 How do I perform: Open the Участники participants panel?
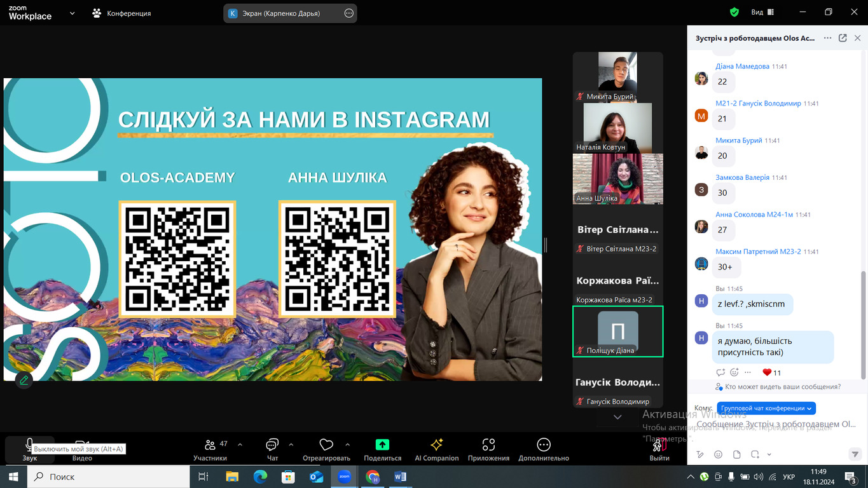(x=210, y=449)
